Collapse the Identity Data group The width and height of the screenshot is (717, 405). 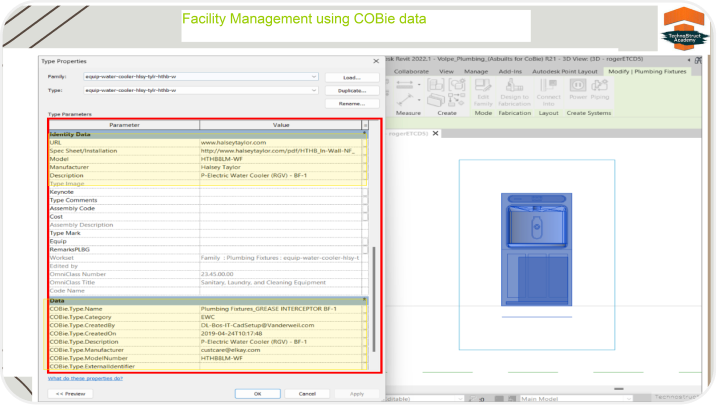(364, 134)
